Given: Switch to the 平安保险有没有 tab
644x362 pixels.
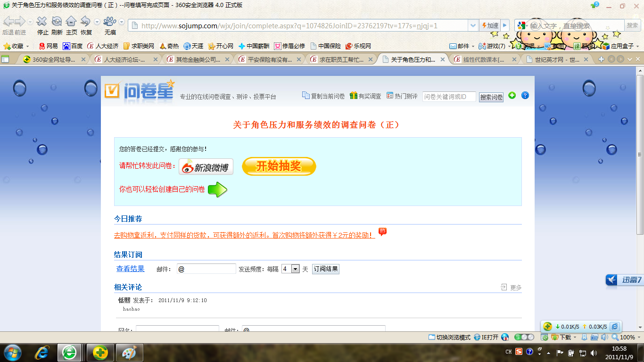Looking at the screenshot, I should tap(270, 59).
